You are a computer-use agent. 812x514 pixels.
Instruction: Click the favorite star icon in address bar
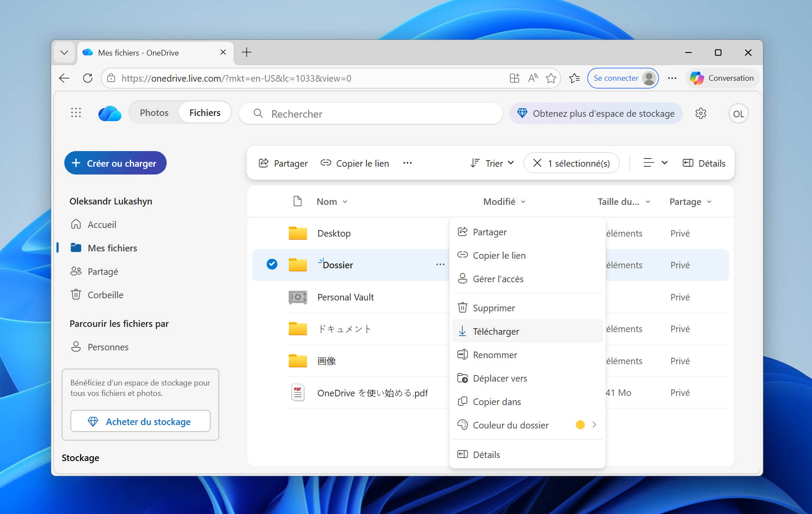551,78
